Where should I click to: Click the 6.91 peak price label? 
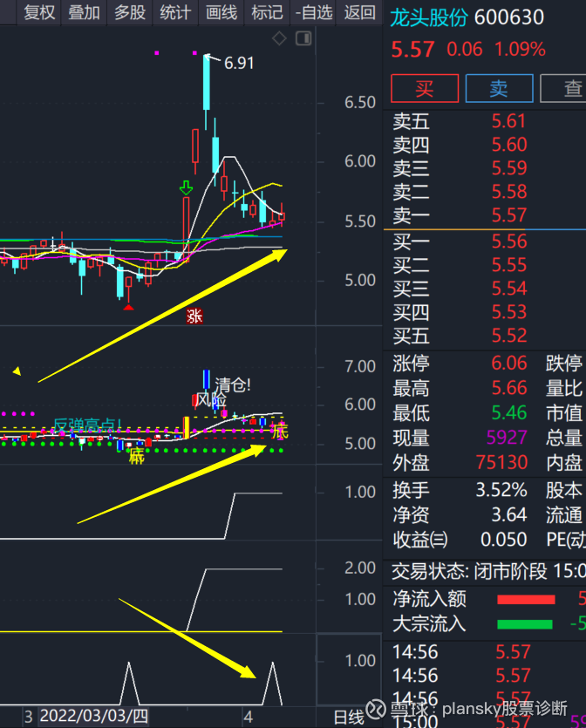point(239,63)
